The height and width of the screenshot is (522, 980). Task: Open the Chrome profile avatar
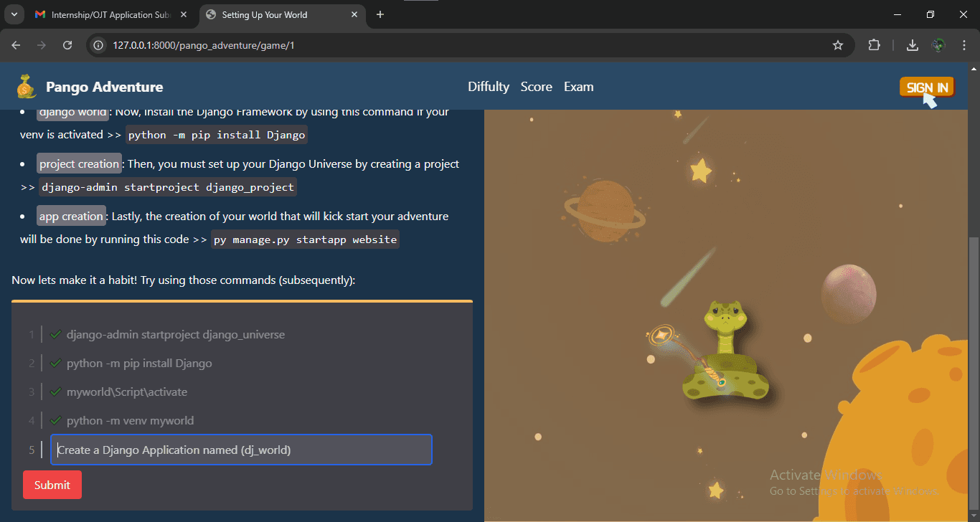coord(938,45)
